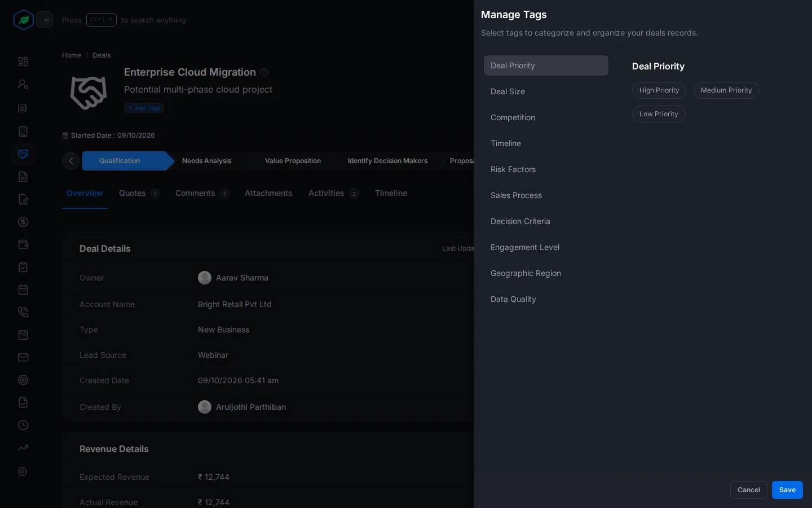Switch to the Attachments tab
This screenshot has width=812, height=508.
(268, 193)
